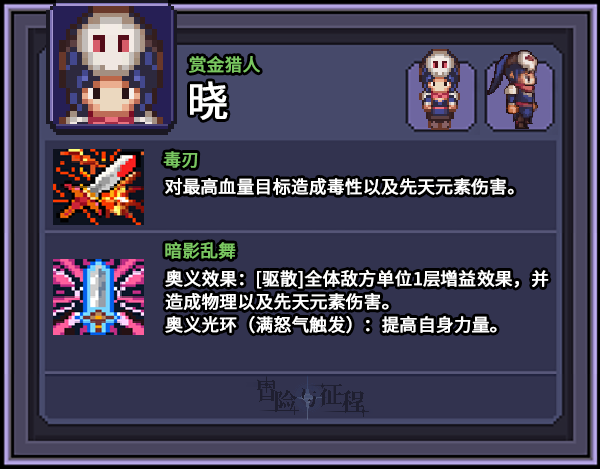This screenshot has height=469, width=600.
Task: Click the 提高自身力量 effect text
Action: click(x=440, y=325)
